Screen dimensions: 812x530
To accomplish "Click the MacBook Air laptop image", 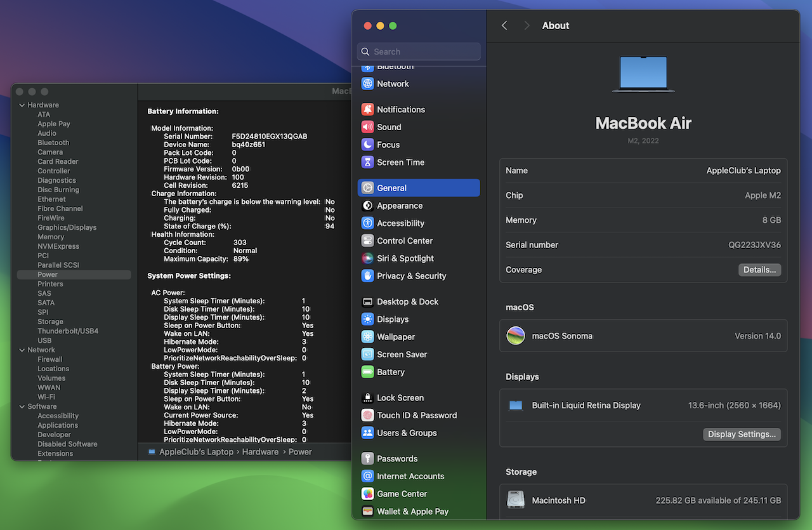I will (x=643, y=74).
